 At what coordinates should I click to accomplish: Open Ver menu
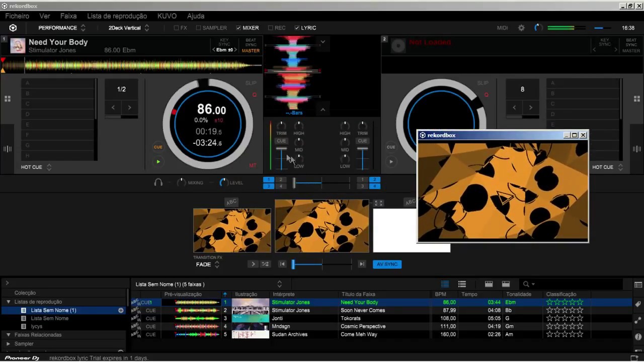(x=45, y=16)
